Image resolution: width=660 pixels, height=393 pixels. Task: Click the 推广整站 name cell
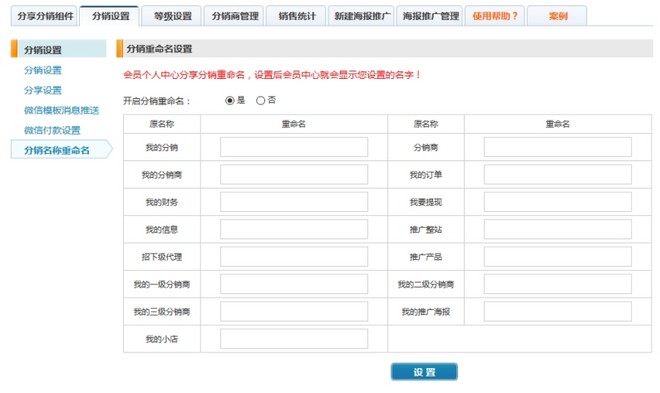(x=426, y=229)
